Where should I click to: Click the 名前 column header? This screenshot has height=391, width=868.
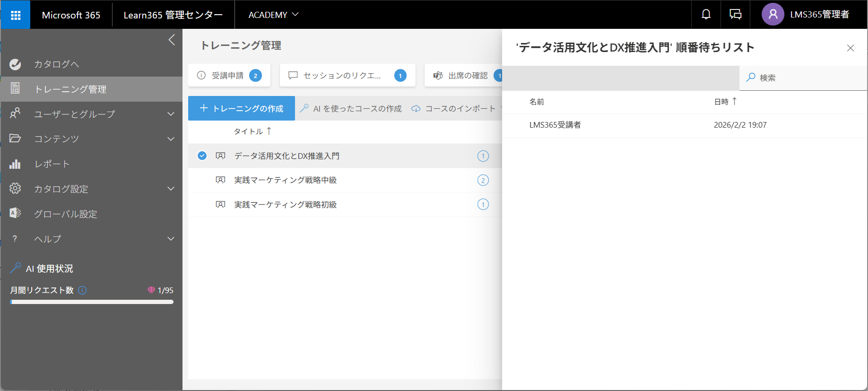[537, 102]
